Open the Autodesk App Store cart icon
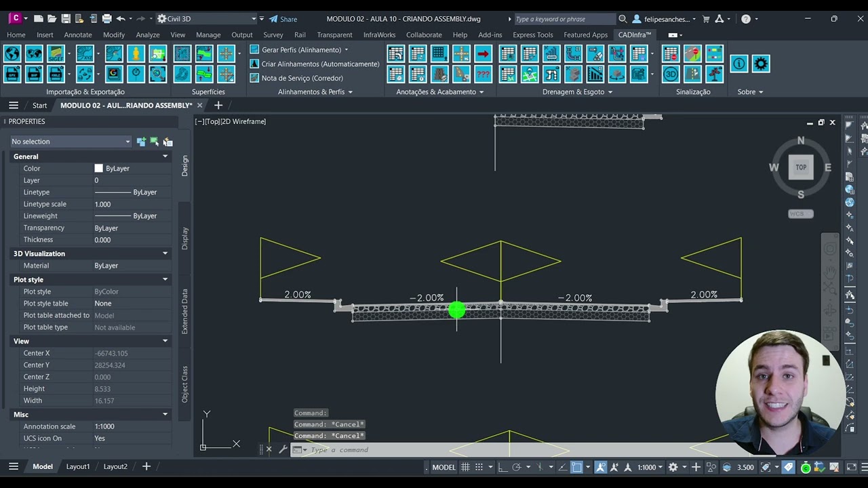Image resolution: width=868 pixels, height=488 pixels. click(706, 19)
